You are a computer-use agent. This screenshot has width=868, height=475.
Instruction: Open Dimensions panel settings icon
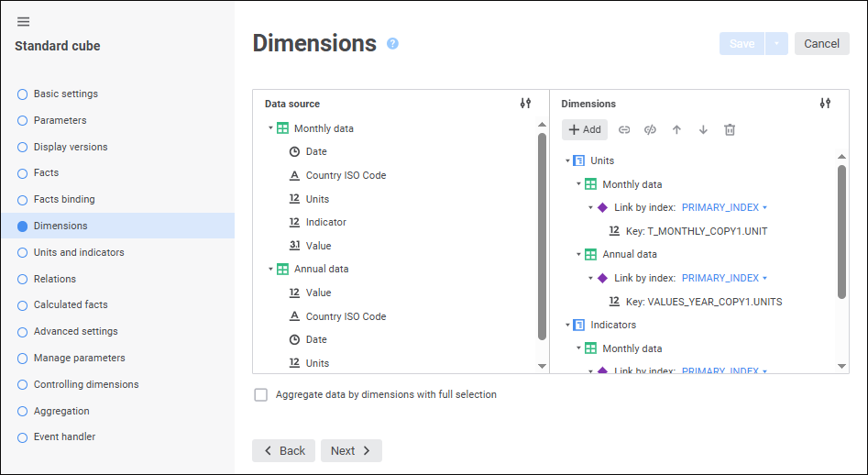tap(825, 104)
